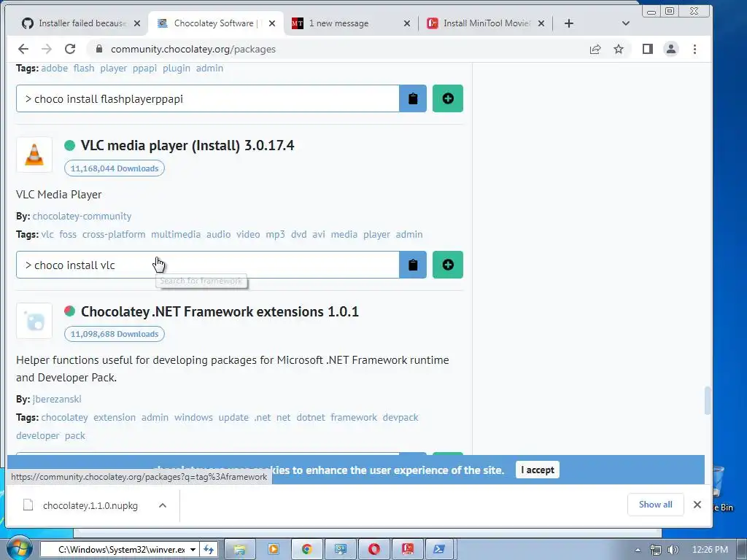Close the GitHub 'Installer failed' tab
Image resolution: width=747 pixels, height=560 pixels.
[137, 23]
